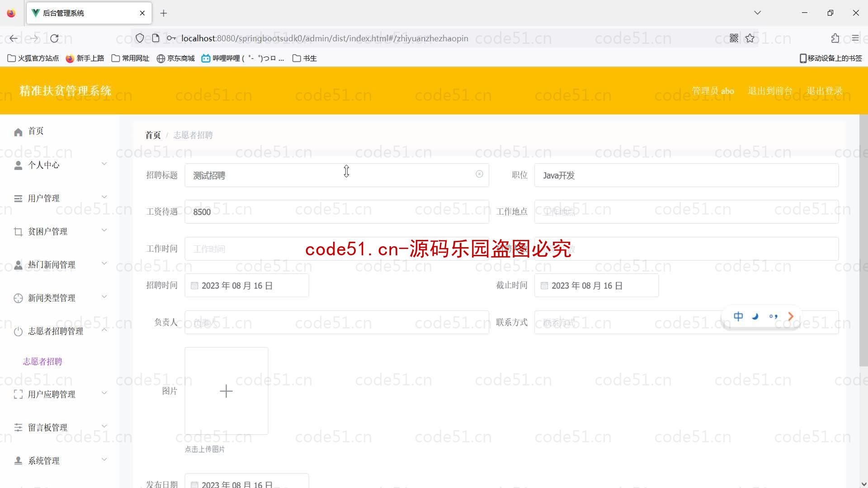Click the bracket icon next to 用户应聘管理
The image size is (868, 488).
coord(18,394)
